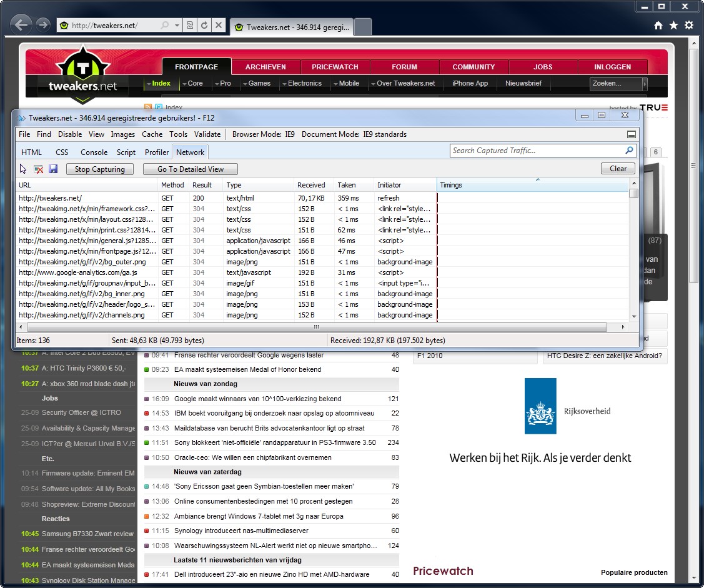Open the Disable menu in F12 tools
The height and width of the screenshot is (588, 704).
pos(70,134)
